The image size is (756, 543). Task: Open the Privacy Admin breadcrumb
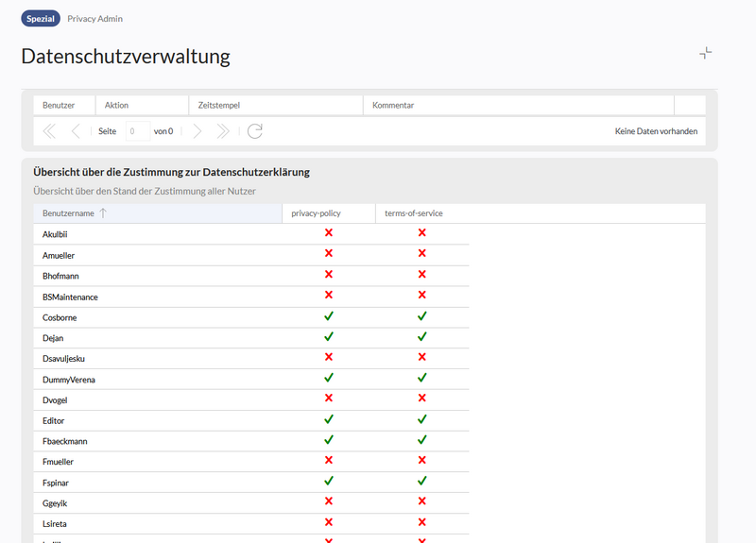[94, 19]
